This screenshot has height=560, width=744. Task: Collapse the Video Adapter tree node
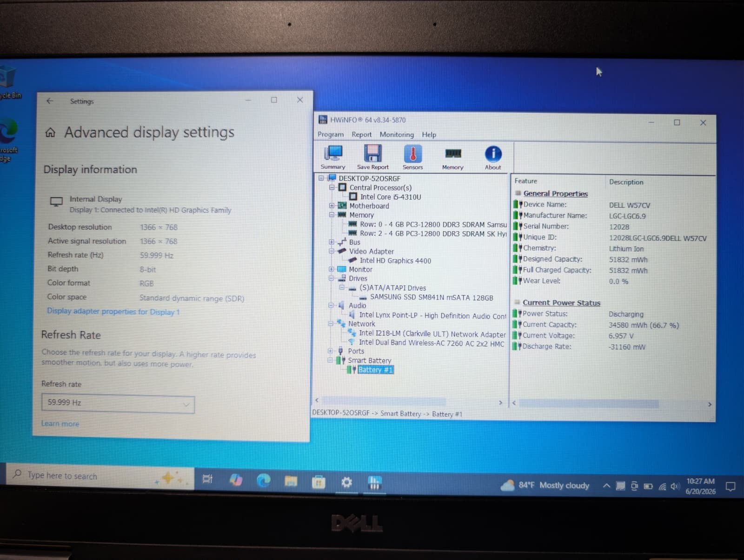coord(332,251)
